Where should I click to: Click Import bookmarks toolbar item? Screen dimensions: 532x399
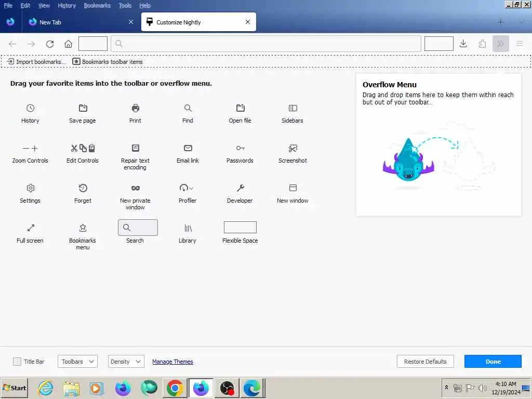(x=36, y=62)
